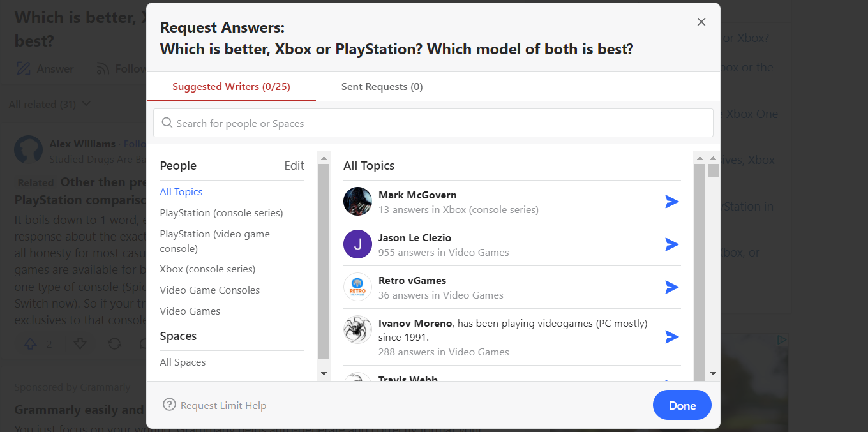Open Ivanov Moreno's profile name
Image resolution: width=868 pixels, height=432 pixels.
(x=415, y=323)
